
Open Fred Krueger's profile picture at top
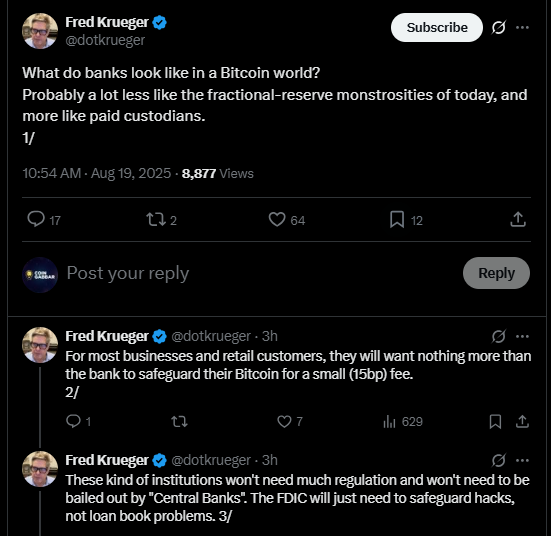pyautogui.click(x=40, y=31)
